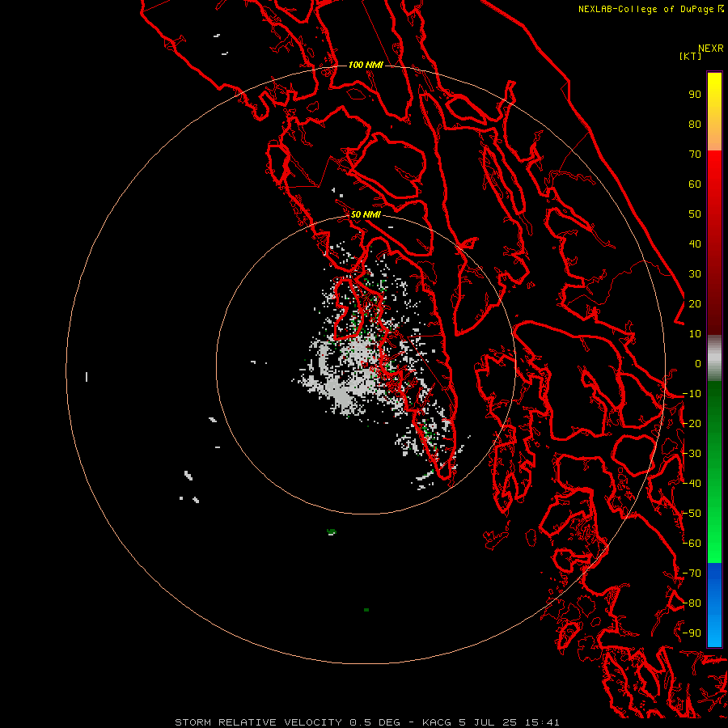Click the -70 value on the velocity scale
The height and width of the screenshot is (728, 728).
tap(692, 574)
